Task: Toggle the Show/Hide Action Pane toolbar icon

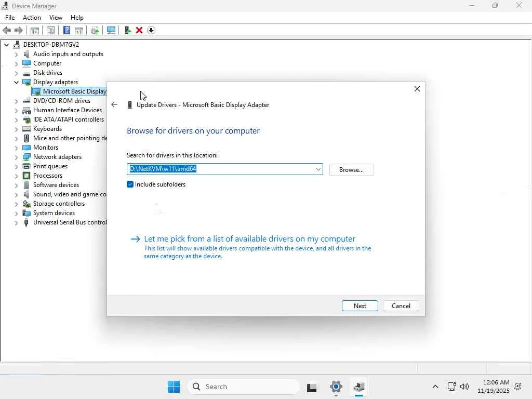Action: click(79, 30)
